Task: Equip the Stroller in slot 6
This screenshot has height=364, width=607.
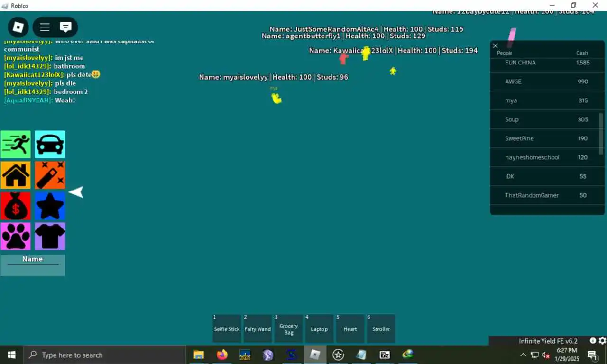Action: [381, 328]
